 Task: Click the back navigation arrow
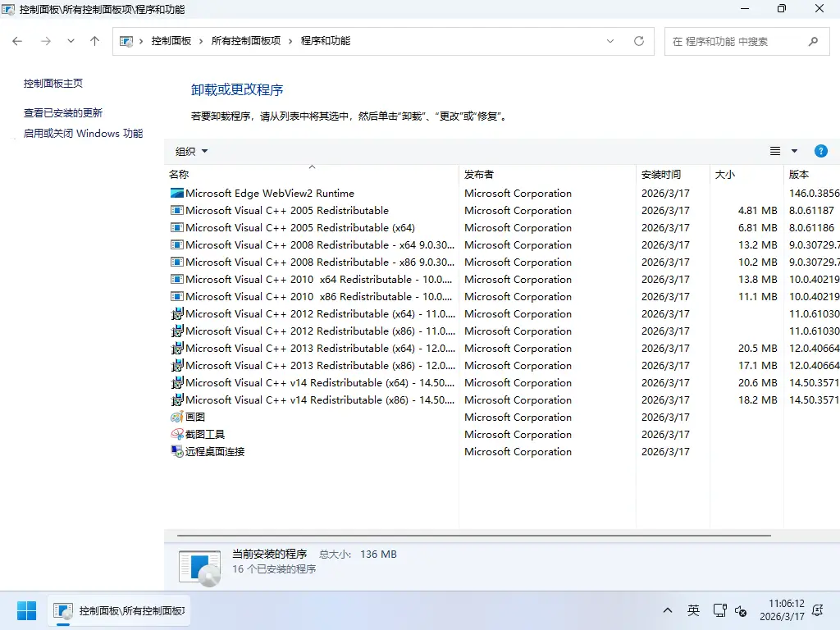[17, 41]
